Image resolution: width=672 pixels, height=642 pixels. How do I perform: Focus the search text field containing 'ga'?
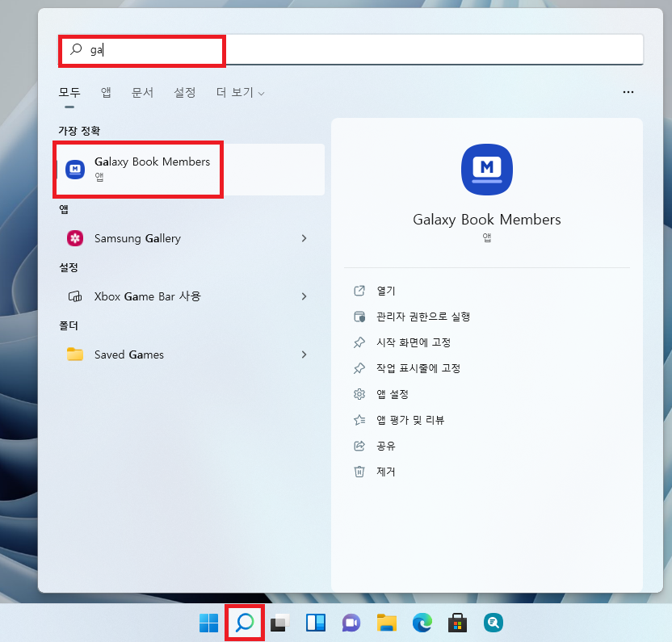pos(351,50)
